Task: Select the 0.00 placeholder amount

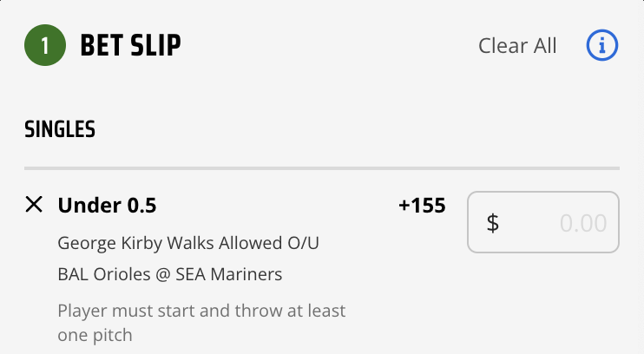Action: 583,223
